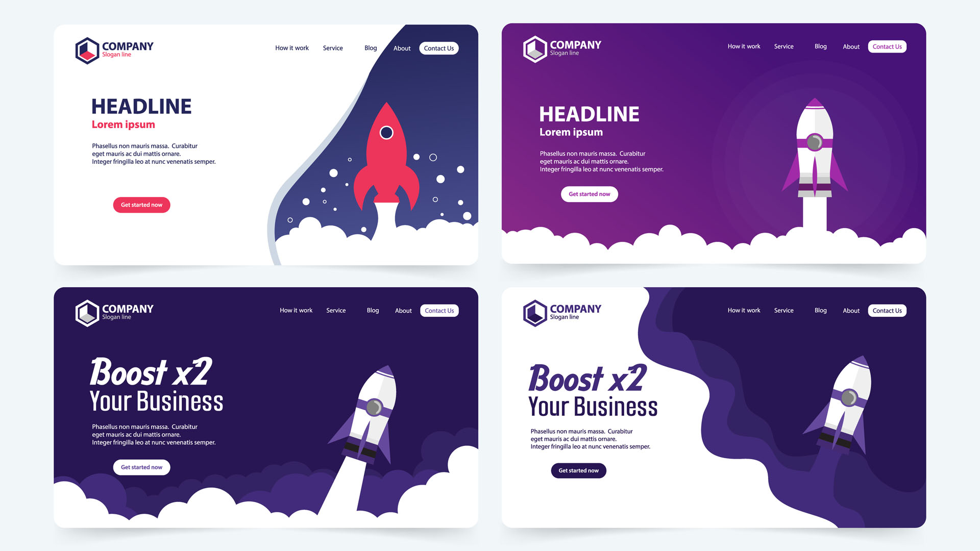Click 'Slogan line' text under Company name
980x551 pixels.
119,55
